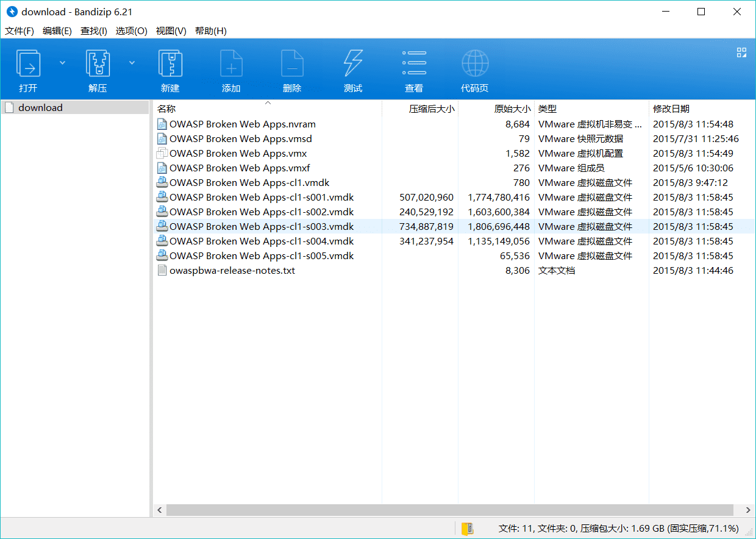Select file owaspbwa-release-notes.txt

232,270
